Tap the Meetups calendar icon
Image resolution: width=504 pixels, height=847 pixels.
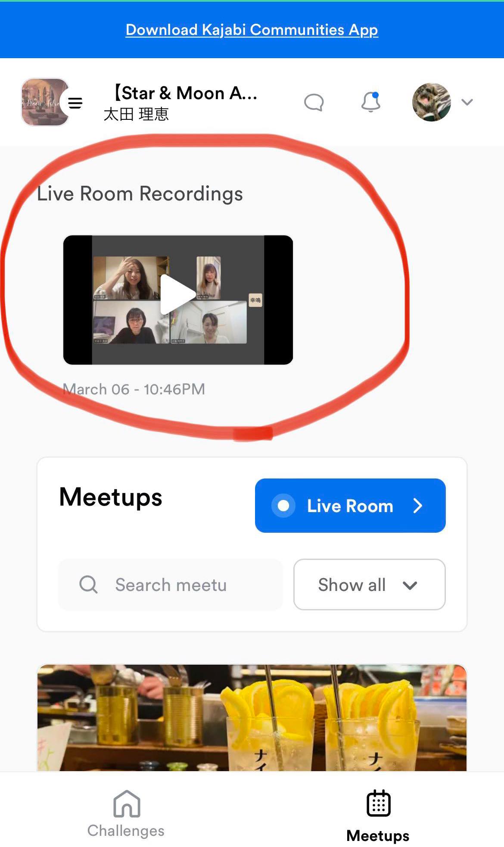pos(378,803)
